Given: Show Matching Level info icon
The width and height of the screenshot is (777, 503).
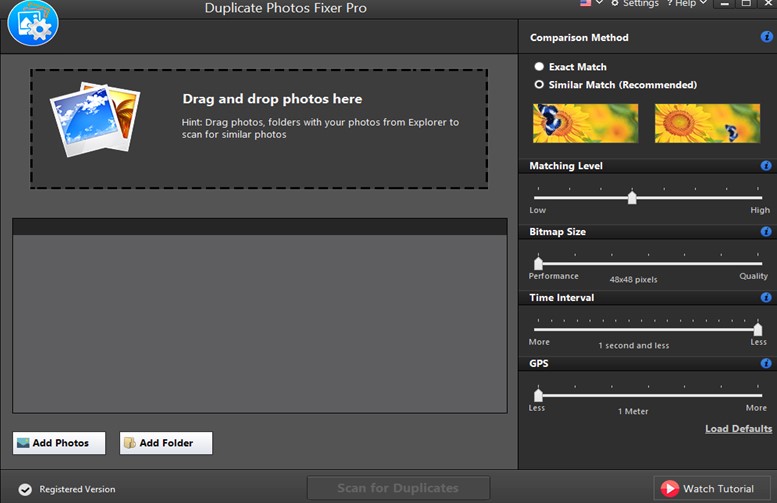Looking at the screenshot, I should tap(766, 166).
